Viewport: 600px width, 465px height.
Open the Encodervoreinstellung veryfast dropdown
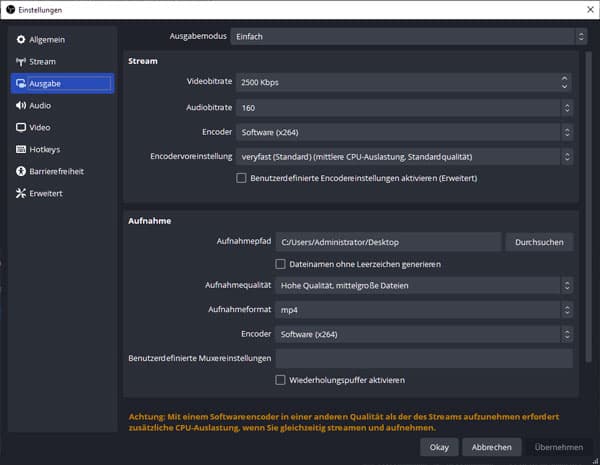point(403,157)
